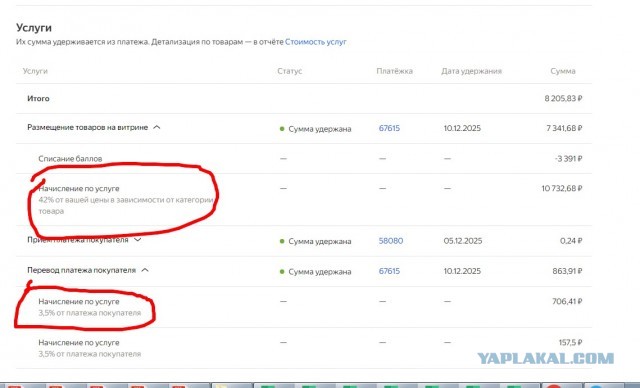Collapse "Перевод платежа покупателя" chevron
640x388 pixels.
145,270
